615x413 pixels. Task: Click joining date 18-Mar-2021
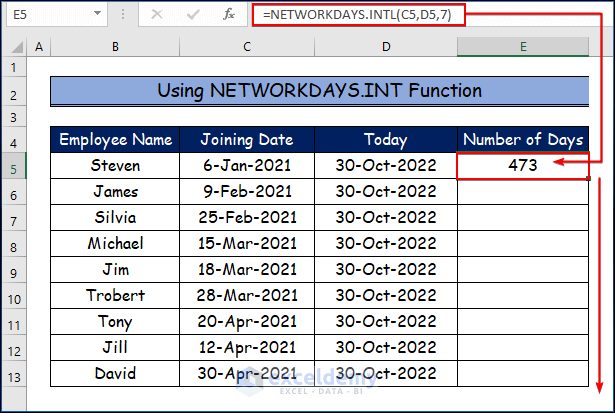(x=247, y=269)
